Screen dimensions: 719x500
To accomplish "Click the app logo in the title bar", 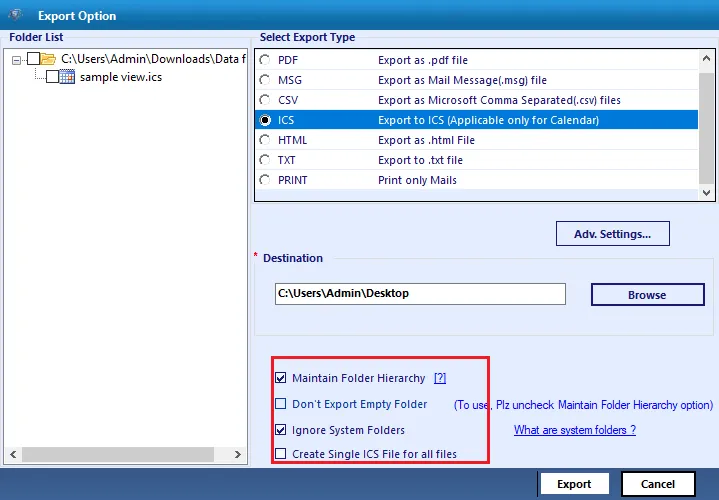I will [16, 15].
